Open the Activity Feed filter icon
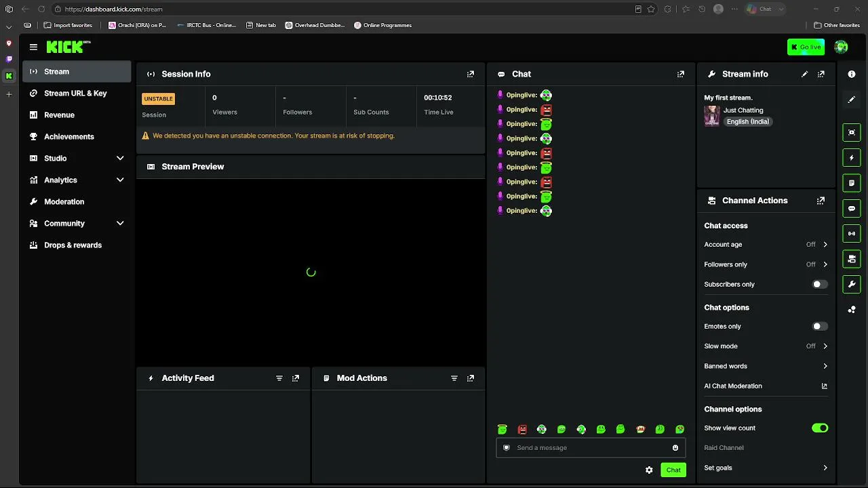The height and width of the screenshot is (488, 868). tap(279, 378)
